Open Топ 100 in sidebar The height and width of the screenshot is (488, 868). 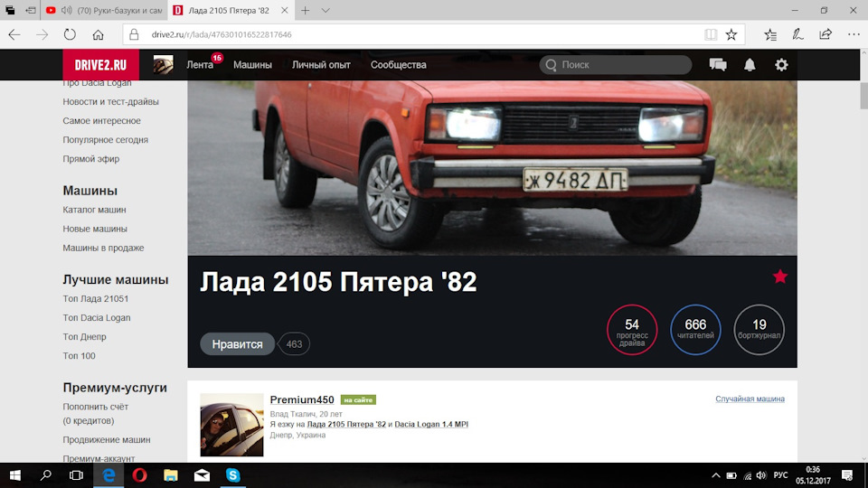pos(79,356)
